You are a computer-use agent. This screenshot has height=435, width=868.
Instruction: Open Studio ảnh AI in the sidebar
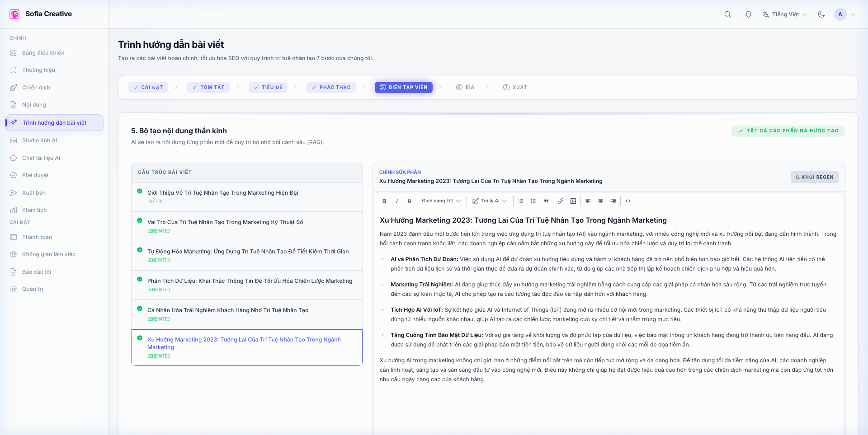[x=39, y=140]
